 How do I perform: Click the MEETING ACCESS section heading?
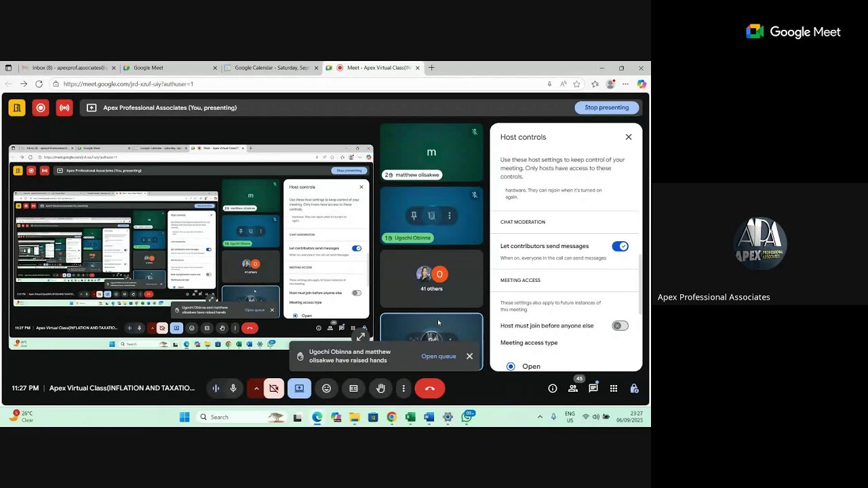[520, 280]
